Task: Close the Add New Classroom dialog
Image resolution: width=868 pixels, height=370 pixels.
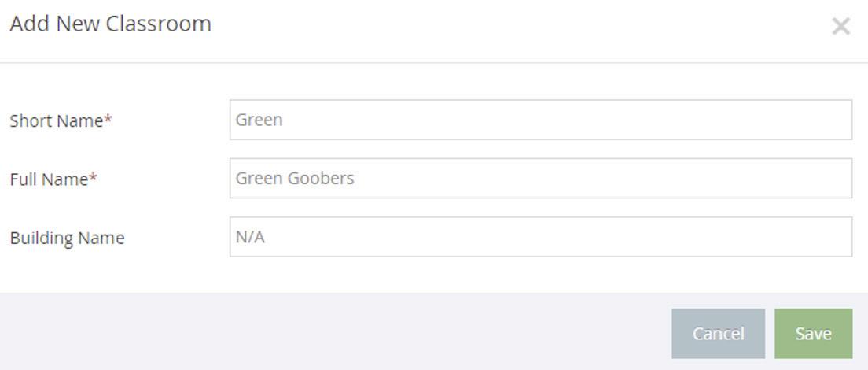Action: click(x=840, y=27)
